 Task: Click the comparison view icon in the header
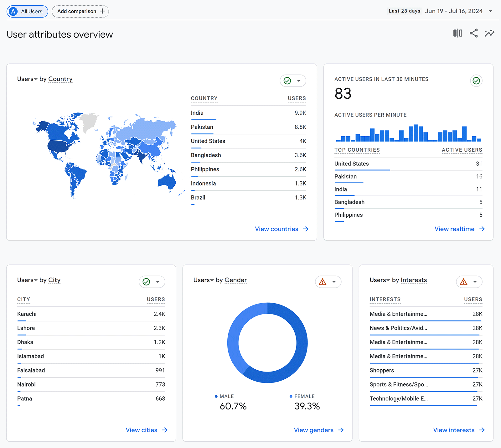pos(457,33)
